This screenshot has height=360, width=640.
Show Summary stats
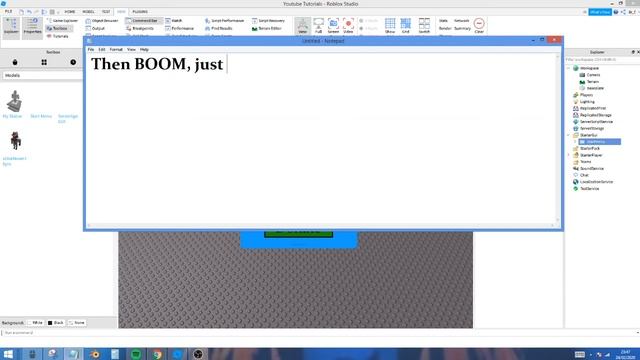pyautogui.click(x=462, y=28)
